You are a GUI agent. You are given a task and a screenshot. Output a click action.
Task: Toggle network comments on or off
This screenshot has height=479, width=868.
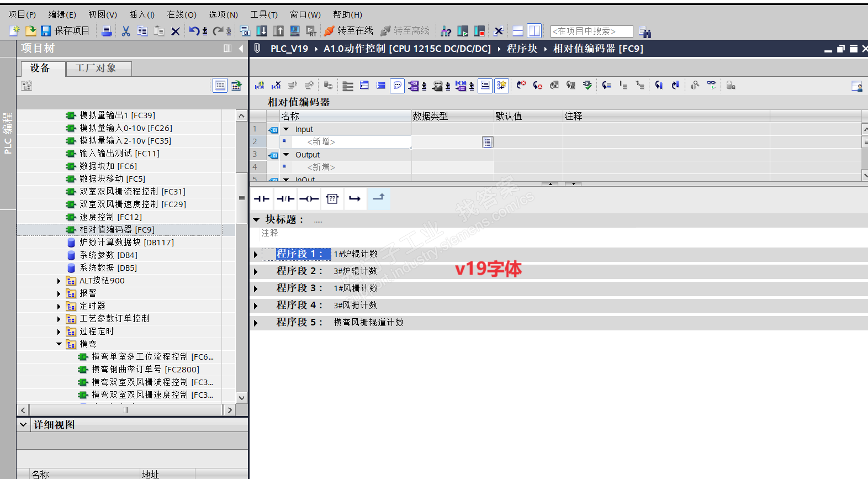[485, 85]
